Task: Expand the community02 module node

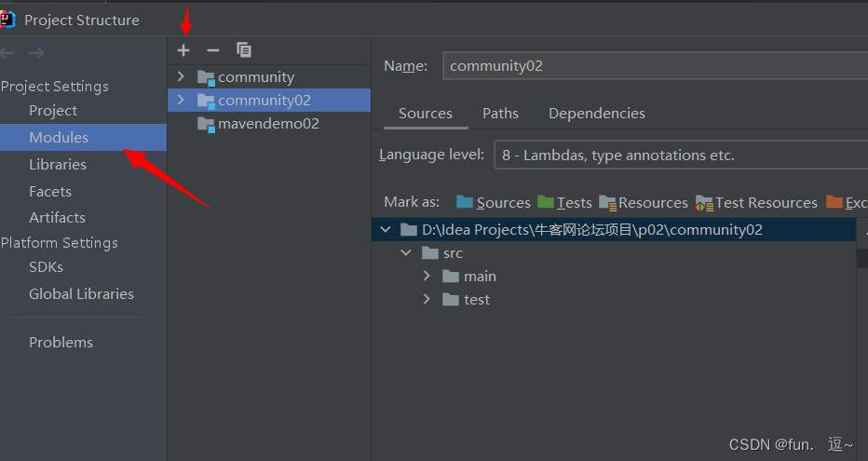Action: (181, 100)
